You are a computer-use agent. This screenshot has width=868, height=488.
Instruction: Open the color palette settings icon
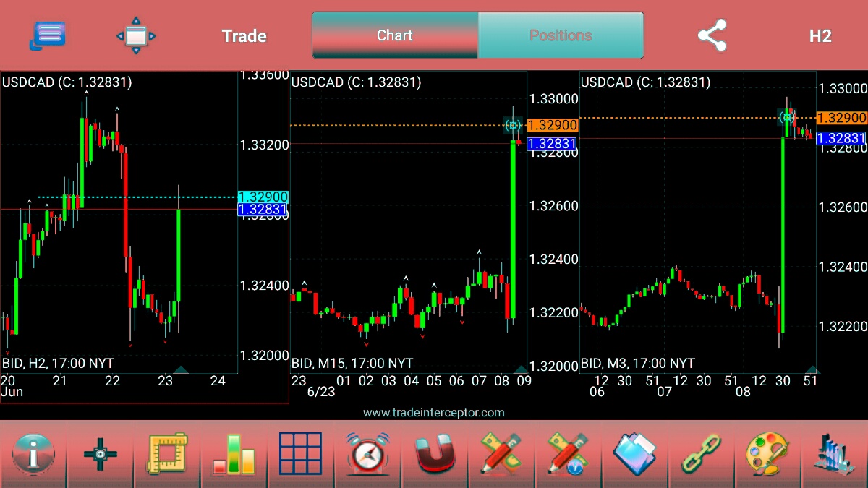pos(768,454)
